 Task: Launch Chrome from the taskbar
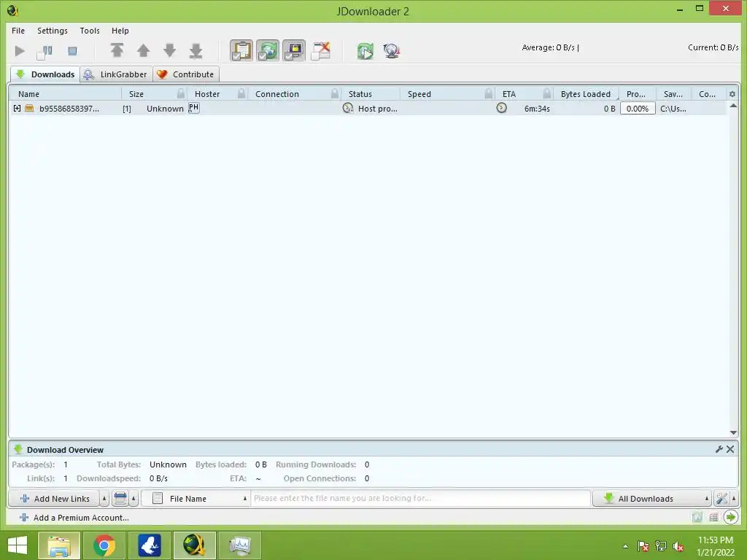click(x=104, y=545)
